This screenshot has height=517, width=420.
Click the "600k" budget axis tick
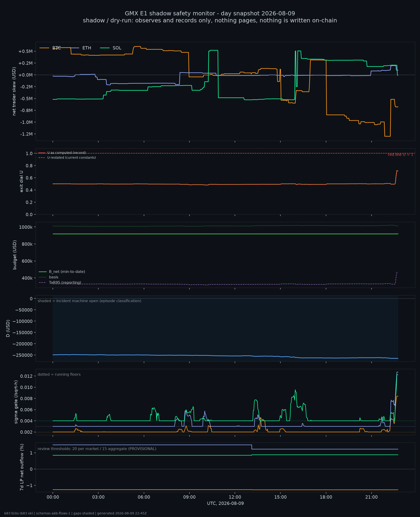(27, 261)
